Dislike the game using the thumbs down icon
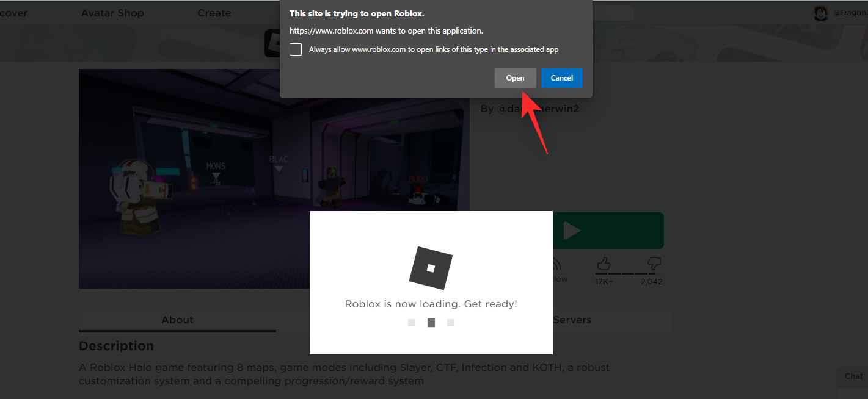 click(x=652, y=264)
